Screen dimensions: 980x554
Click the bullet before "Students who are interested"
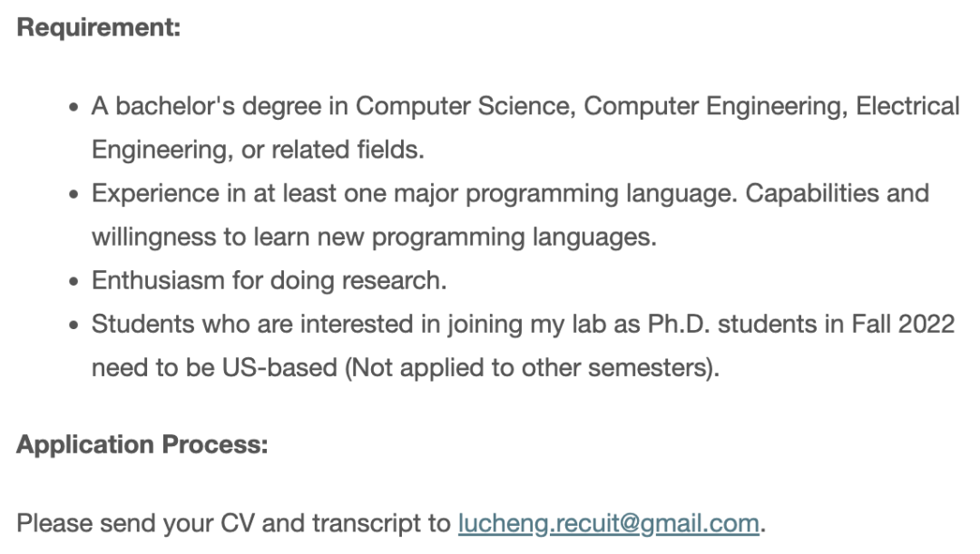tap(74, 326)
